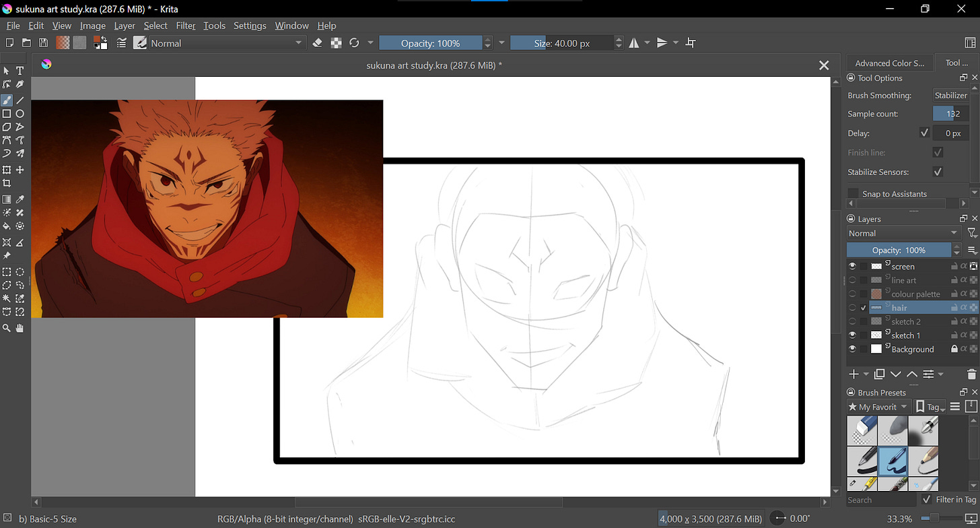Select the Elliptical Selection tool
Screen dimensions: 980x528
pyautogui.click(x=20, y=272)
